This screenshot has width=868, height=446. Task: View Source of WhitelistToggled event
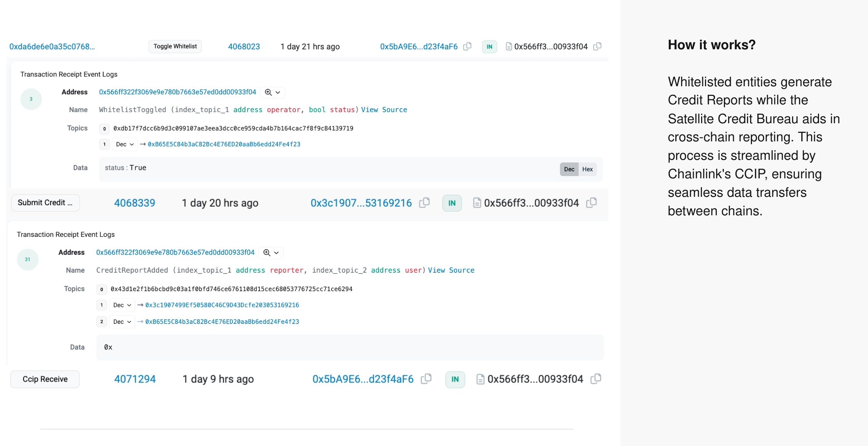pyautogui.click(x=384, y=110)
